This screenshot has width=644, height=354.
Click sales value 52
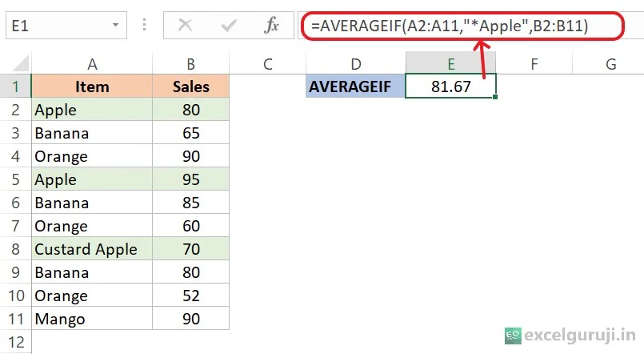[190, 296]
